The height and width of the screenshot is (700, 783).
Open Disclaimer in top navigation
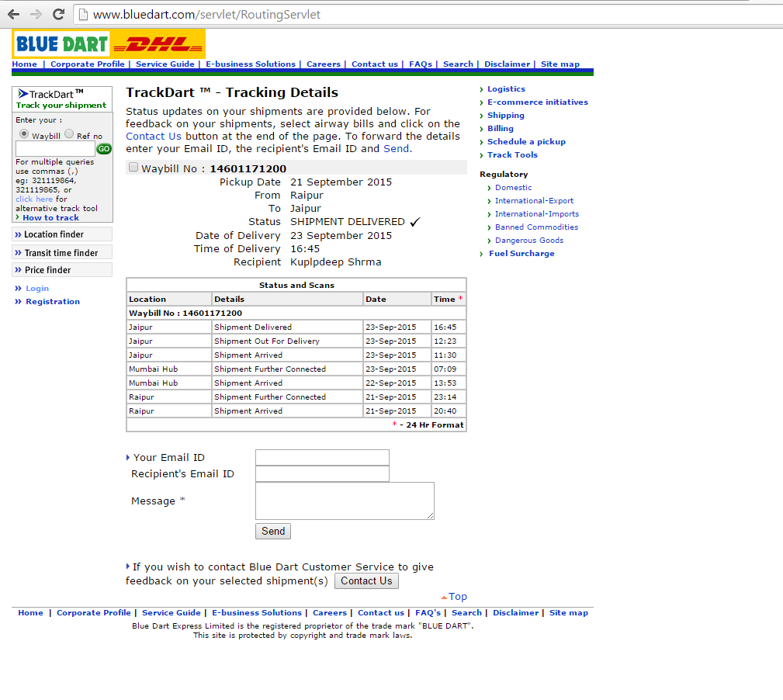(508, 64)
